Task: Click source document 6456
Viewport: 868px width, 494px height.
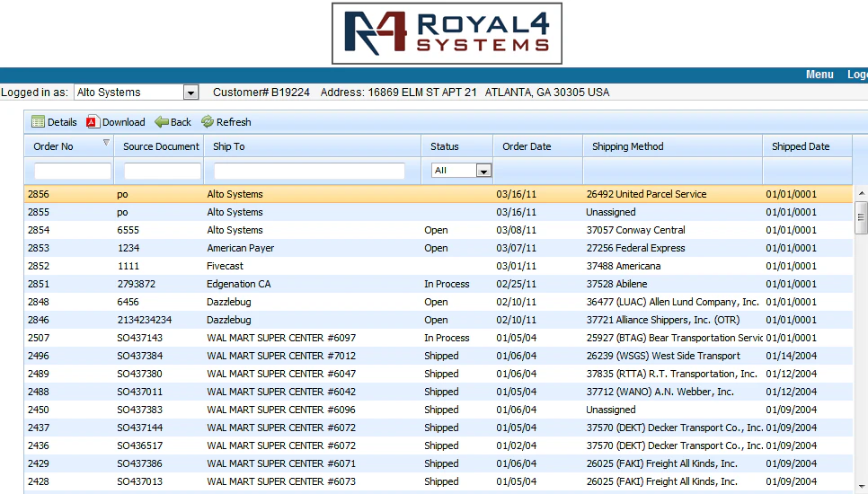Action: pos(128,302)
